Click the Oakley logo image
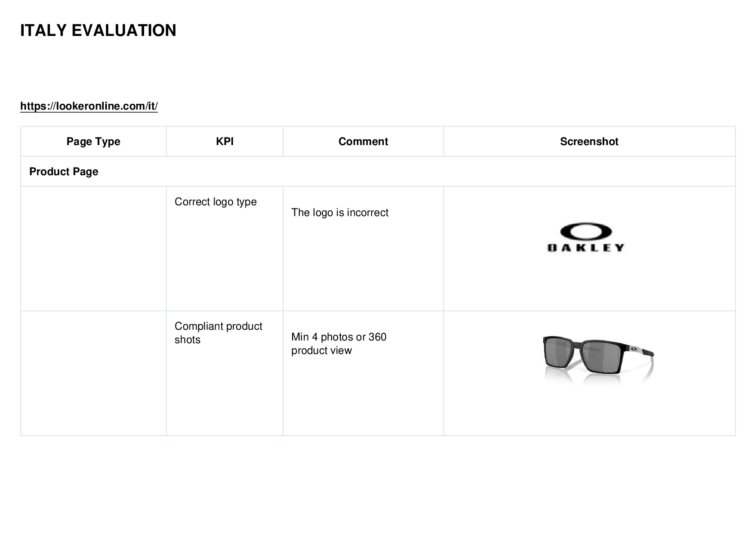 point(586,237)
